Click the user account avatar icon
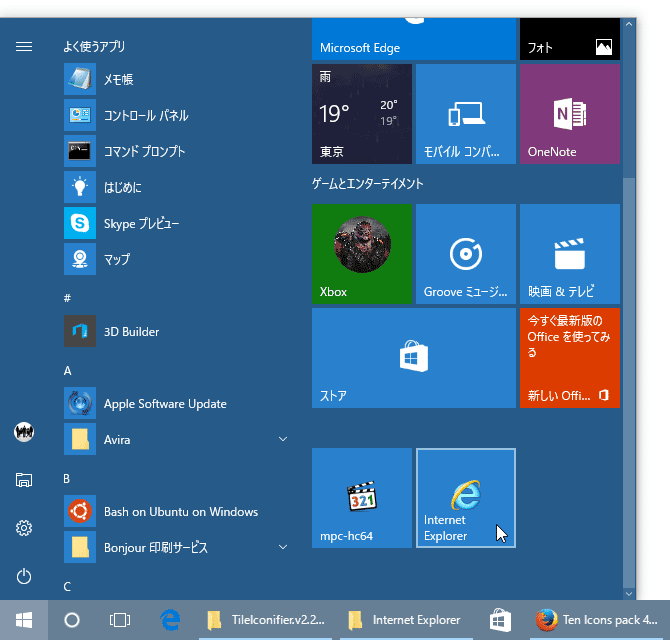Image resolution: width=670 pixels, height=640 pixels. [24, 432]
